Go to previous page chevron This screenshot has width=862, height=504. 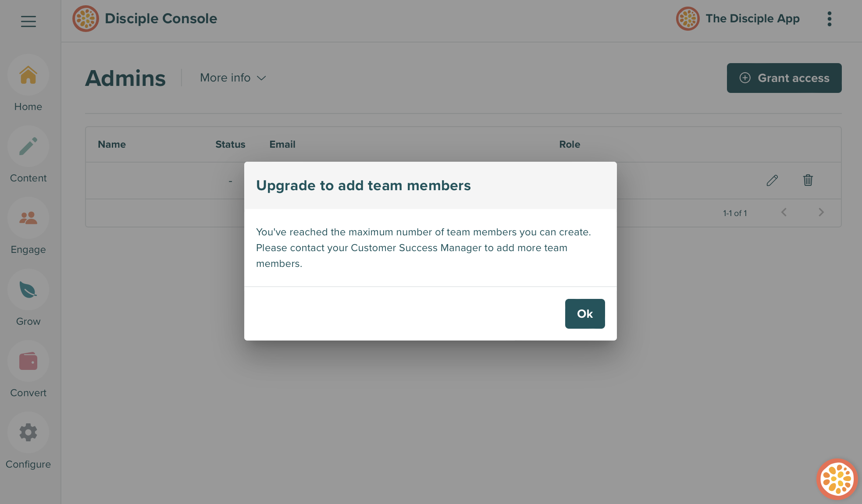pos(784,213)
